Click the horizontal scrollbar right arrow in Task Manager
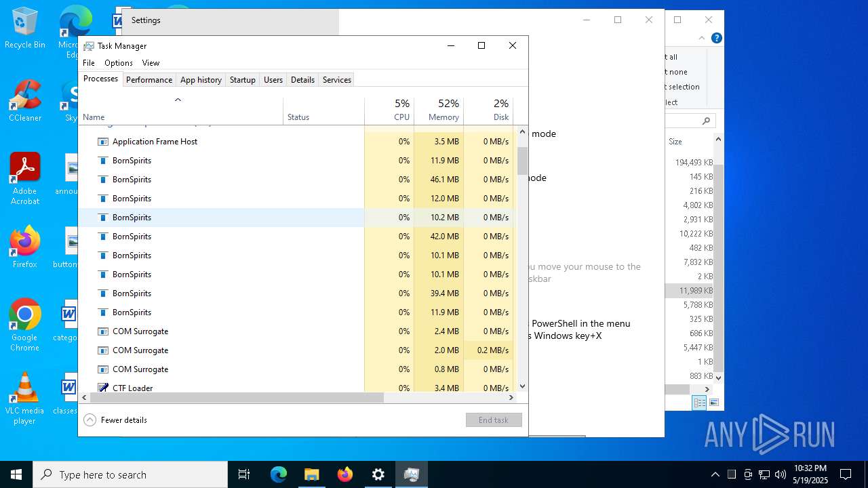This screenshot has width=868, height=488. pos(511,398)
